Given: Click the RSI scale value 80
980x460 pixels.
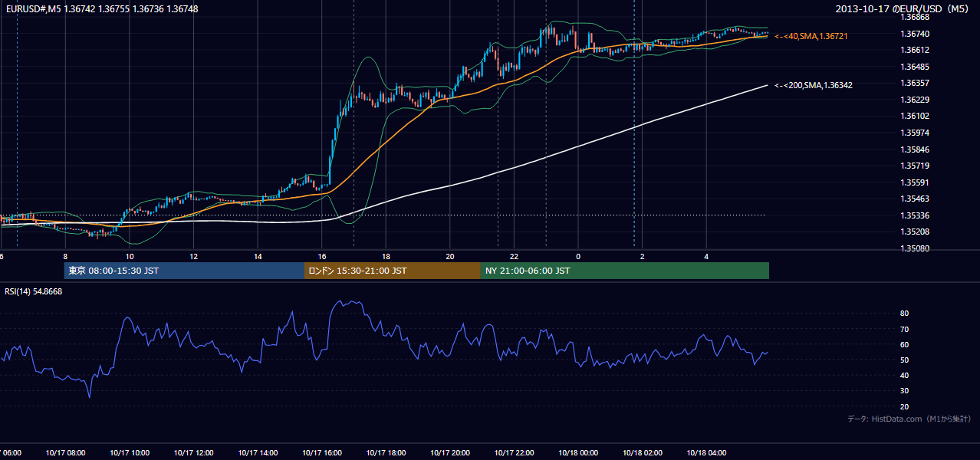Looking at the screenshot, I should click(x=904, y=314).
